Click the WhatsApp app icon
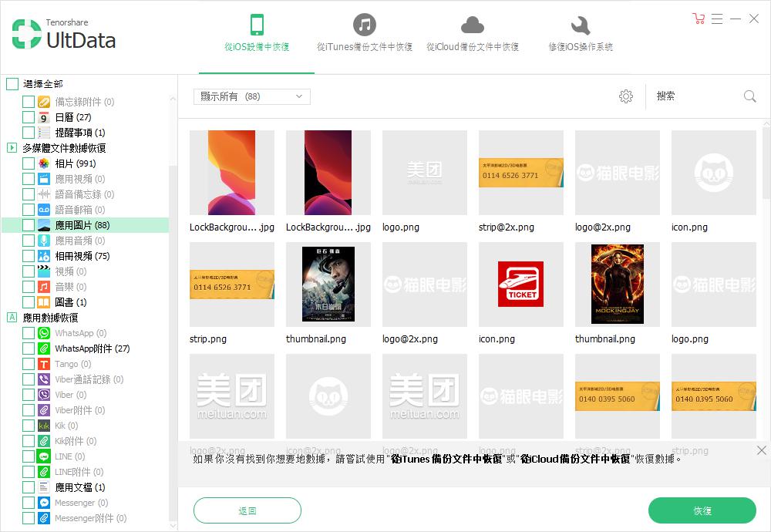Screen dimensions: 771x532 pyautogui.click(x=44, y=333)
